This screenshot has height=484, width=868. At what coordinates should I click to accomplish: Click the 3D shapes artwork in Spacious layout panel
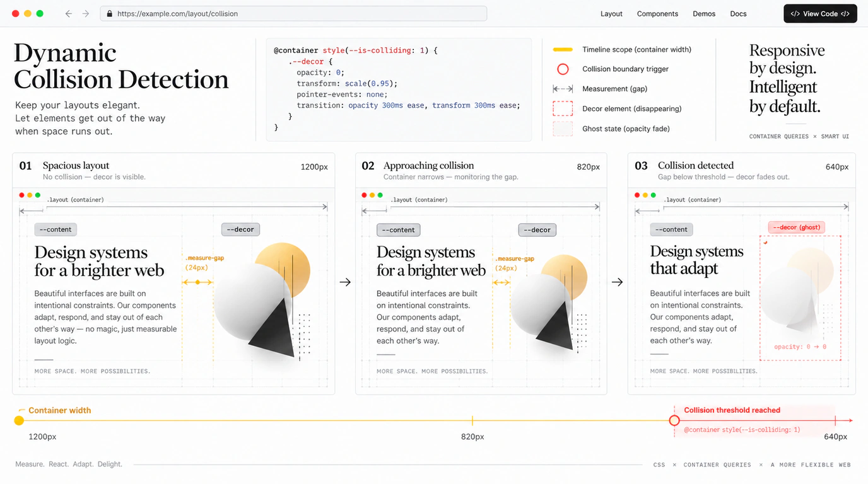(x=264, y=301)
